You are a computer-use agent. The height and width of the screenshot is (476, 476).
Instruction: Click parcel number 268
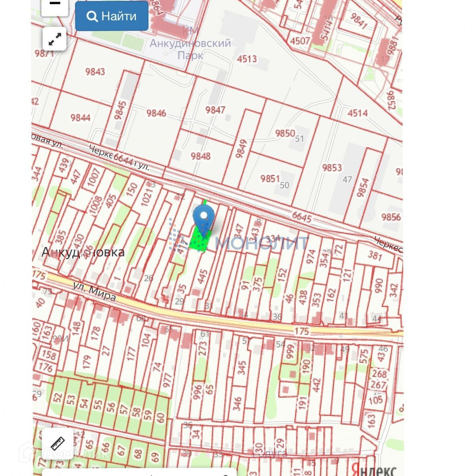pyautogui.click(x=379, y=374)
